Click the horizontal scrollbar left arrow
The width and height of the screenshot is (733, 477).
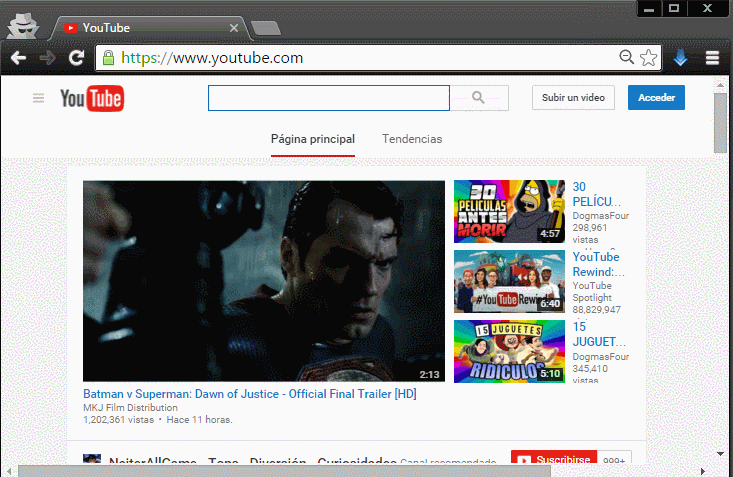tap(8, 471)
